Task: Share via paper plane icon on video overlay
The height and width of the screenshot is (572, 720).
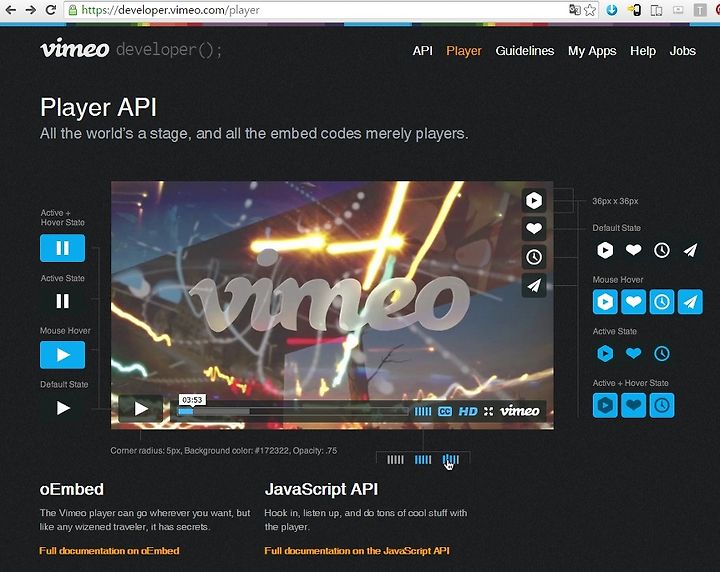Action: (x=534, y=286)
